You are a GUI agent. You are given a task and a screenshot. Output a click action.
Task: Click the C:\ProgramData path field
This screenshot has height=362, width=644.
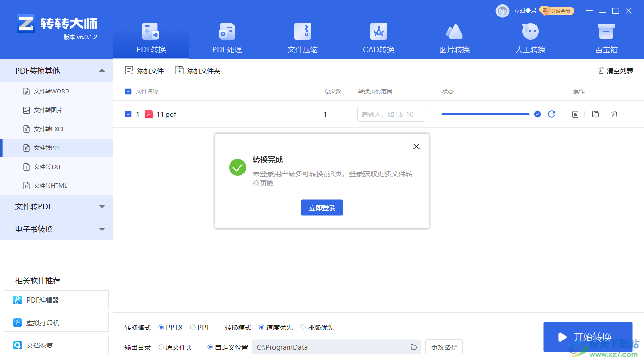(337, 347)
